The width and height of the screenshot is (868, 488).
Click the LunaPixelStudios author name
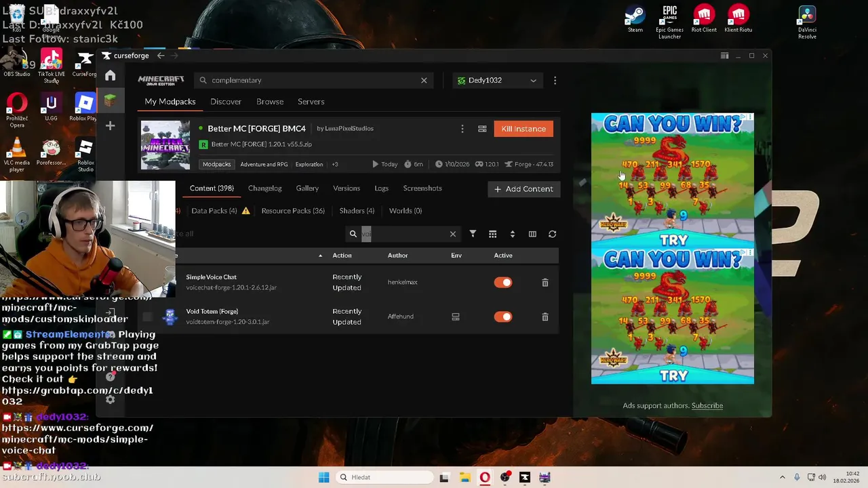[349, 128]
